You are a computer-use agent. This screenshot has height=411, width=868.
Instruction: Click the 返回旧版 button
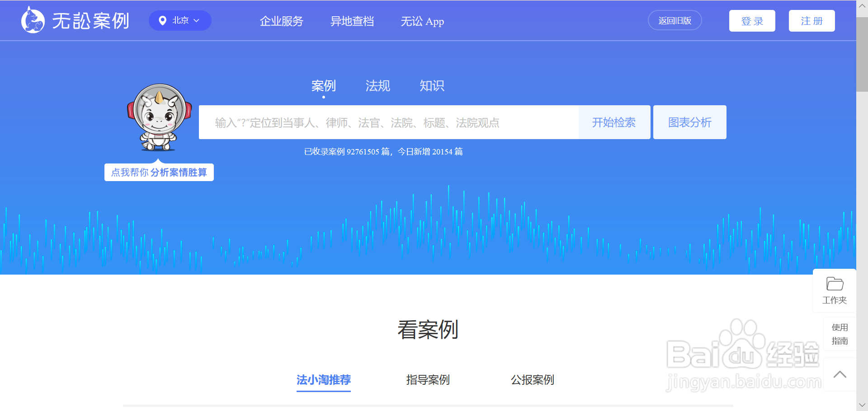[x=675, y=20]
